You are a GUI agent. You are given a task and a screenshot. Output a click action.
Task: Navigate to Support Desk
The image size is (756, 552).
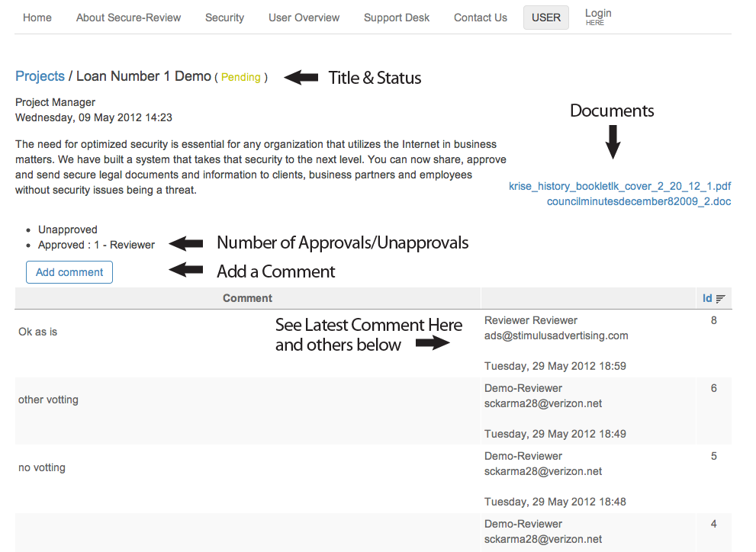point(397,18)
